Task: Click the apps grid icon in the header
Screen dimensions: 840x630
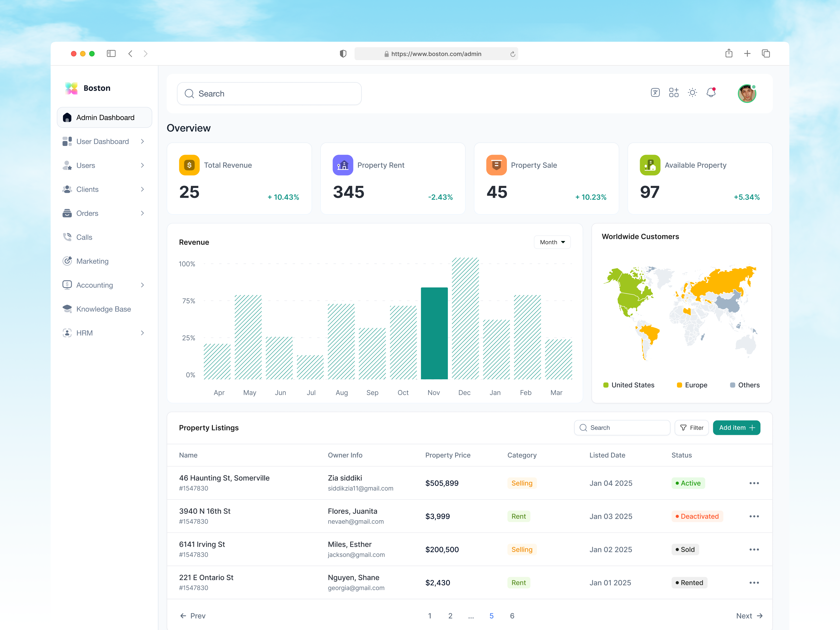Action: click(x=674, y=93)
